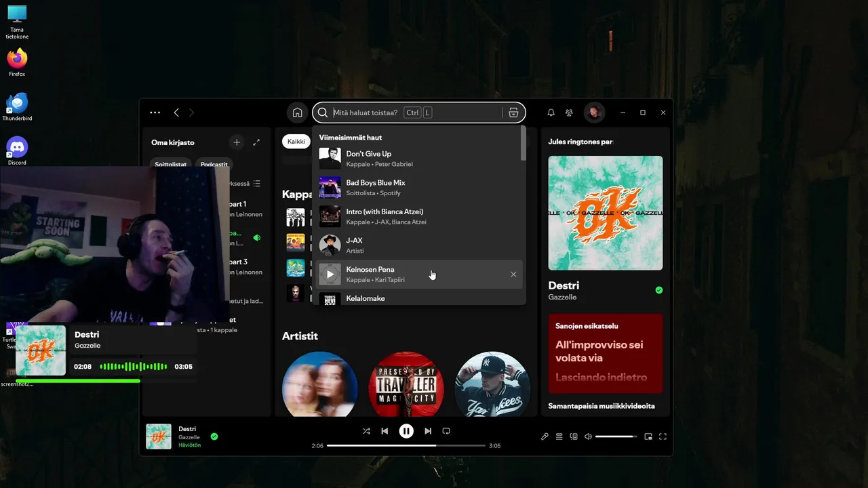
Task: Toggle saved checkmark next to Destri in panel
Action: pyautogui.click(x=659, y=290)
